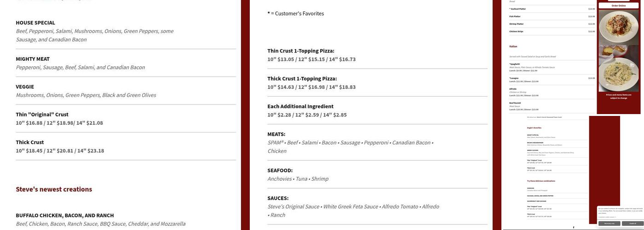Click Thick Crust 1-Topping Pizza heading
The image size is (644, 230).
[302, 79]
